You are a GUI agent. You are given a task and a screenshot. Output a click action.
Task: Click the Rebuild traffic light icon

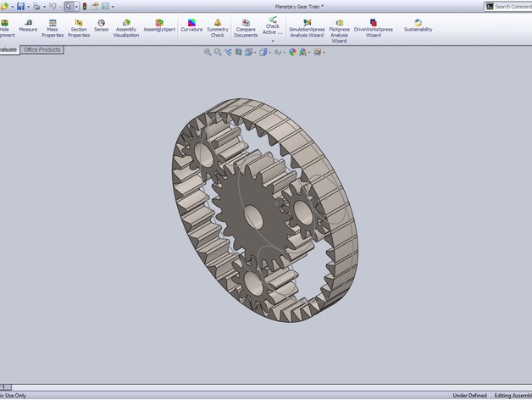pyautogui.click(x=85, y=6)
